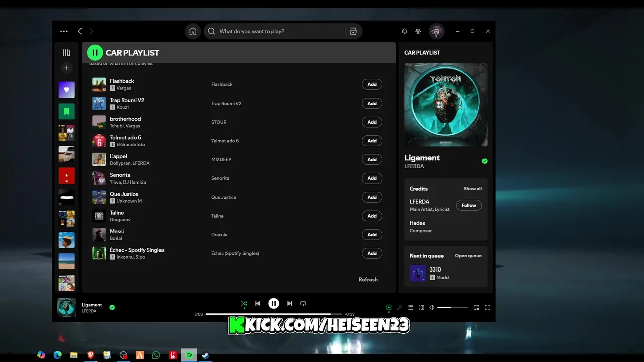Screen dimensions: 644x362
Task: Skip to the previous track
Action: 258,304
